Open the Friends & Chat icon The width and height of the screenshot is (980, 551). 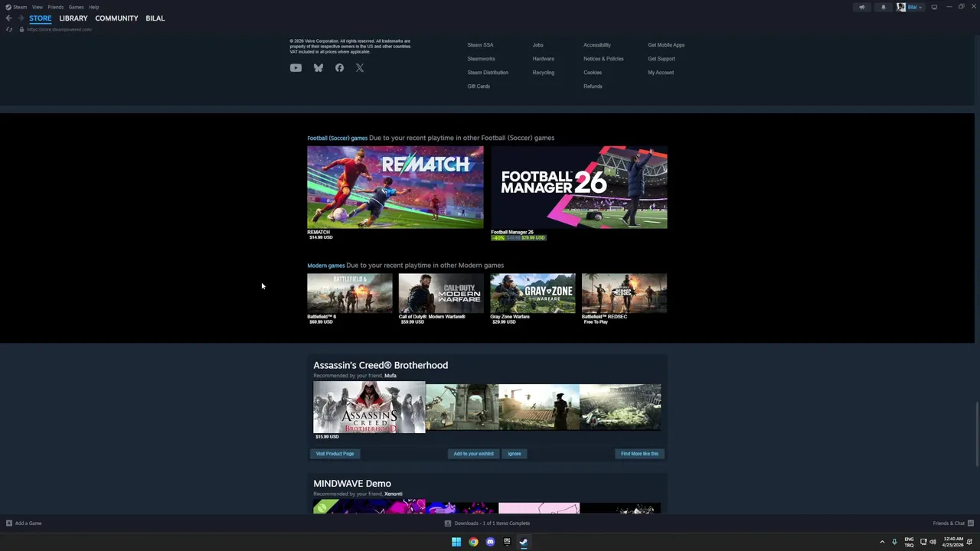[x=970, y=523]
